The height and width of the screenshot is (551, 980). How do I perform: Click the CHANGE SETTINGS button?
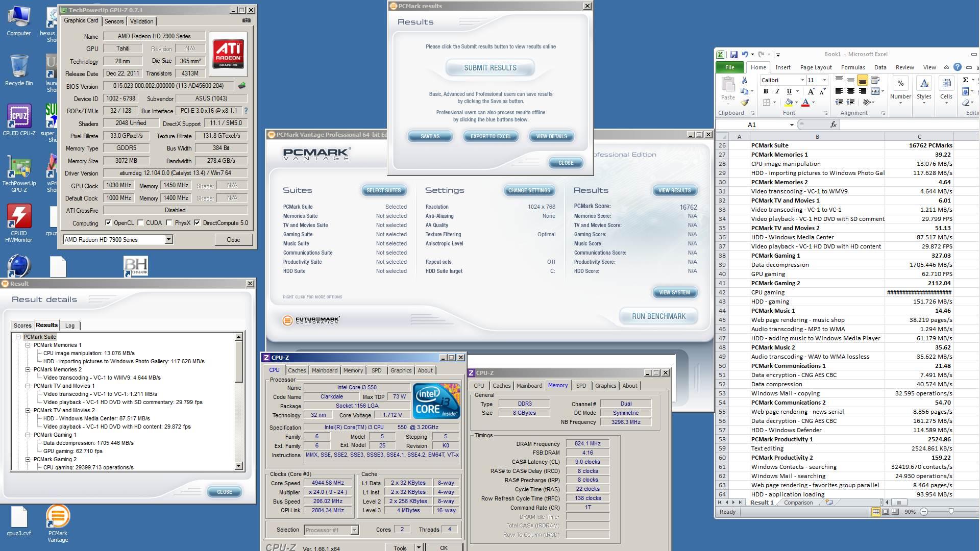coord(529,191)
